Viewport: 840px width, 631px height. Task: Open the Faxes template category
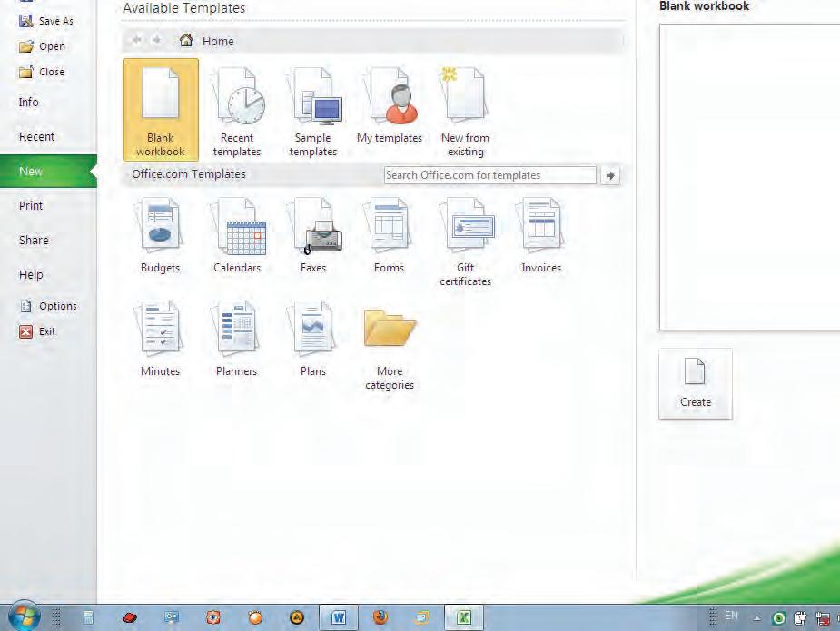[313, 236]
